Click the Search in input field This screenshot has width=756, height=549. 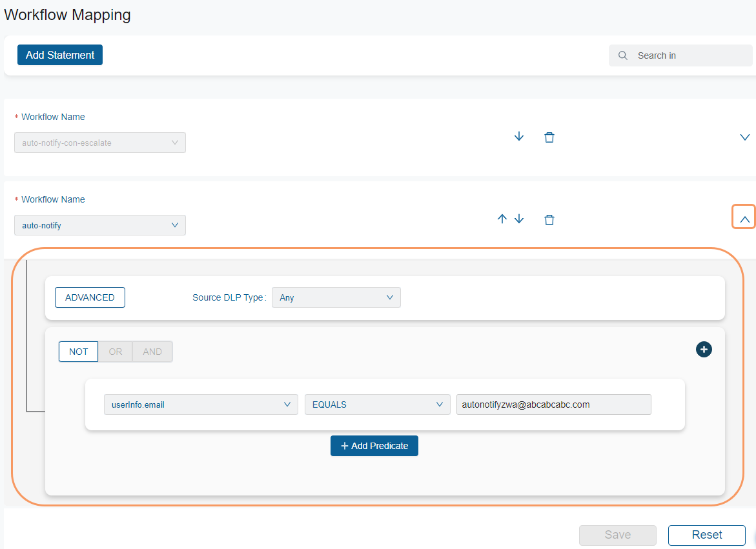click(x=691, y=55)
